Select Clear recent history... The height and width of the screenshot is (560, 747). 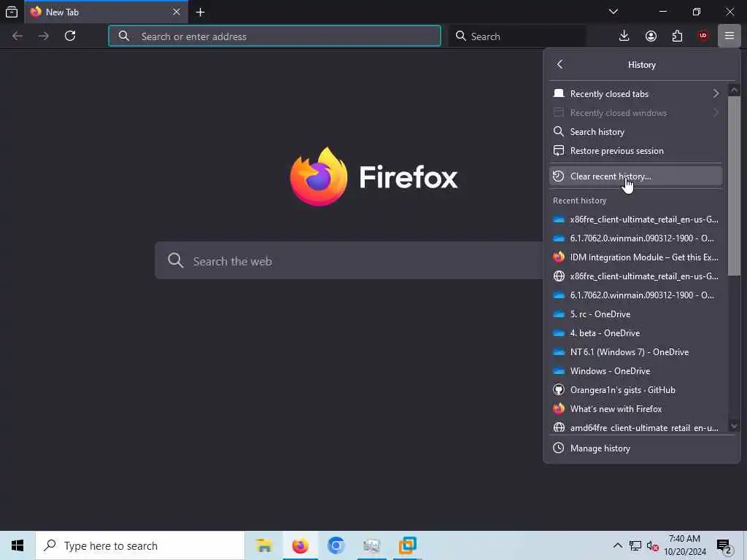point(635,176)
